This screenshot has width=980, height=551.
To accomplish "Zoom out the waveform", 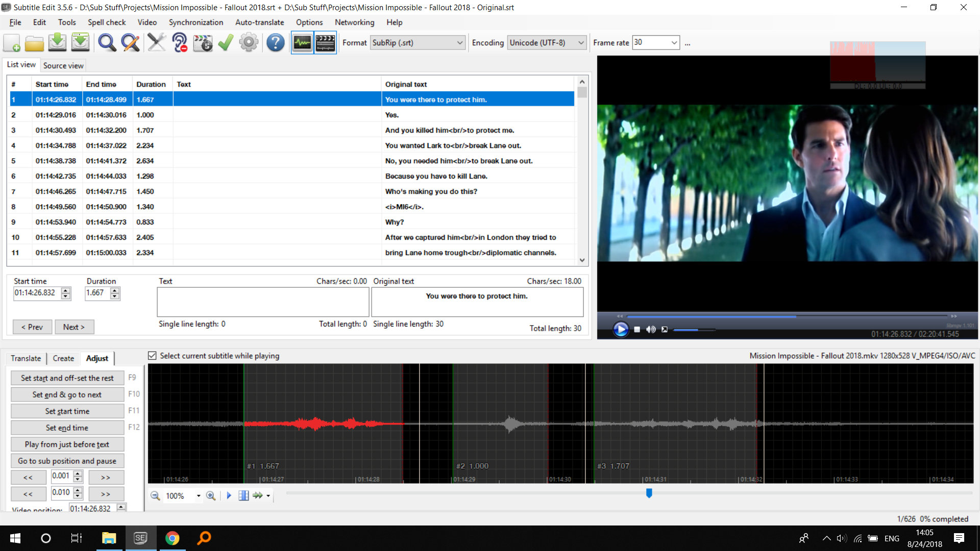I will point(155,495).
